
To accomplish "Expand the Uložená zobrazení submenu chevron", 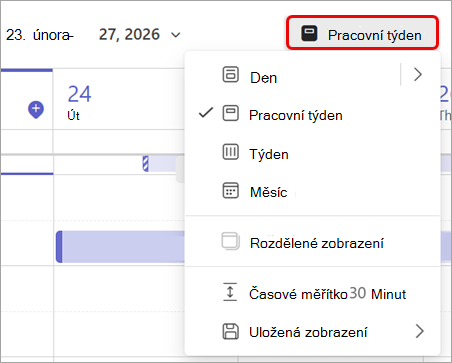I will (420, 331).
